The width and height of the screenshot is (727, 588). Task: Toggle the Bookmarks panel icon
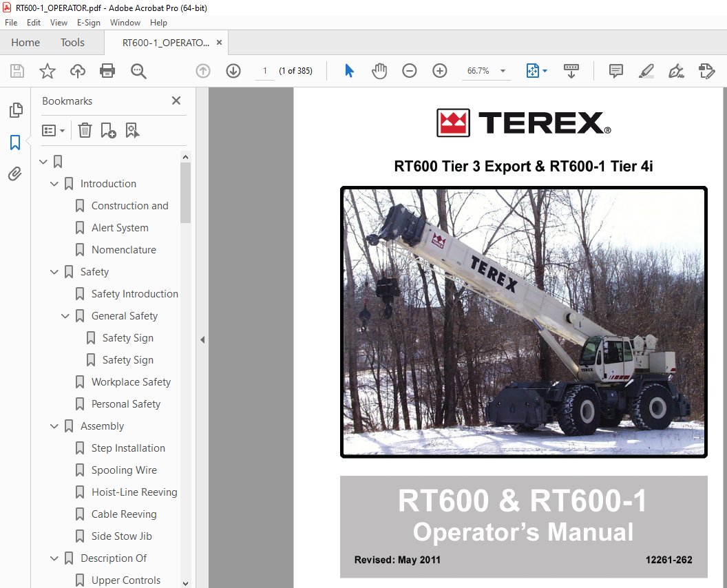coord(15,143)
